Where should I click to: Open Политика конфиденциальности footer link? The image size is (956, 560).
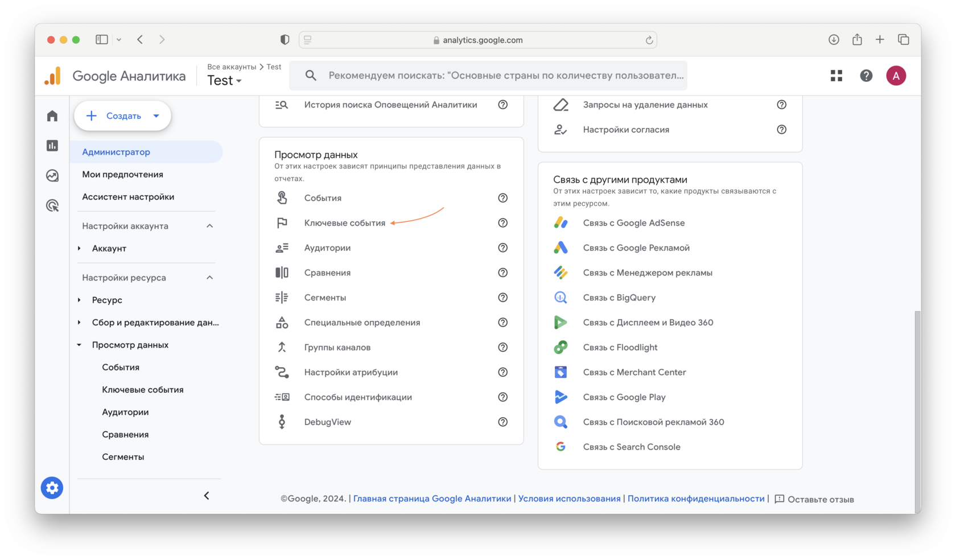click(696, 499)
